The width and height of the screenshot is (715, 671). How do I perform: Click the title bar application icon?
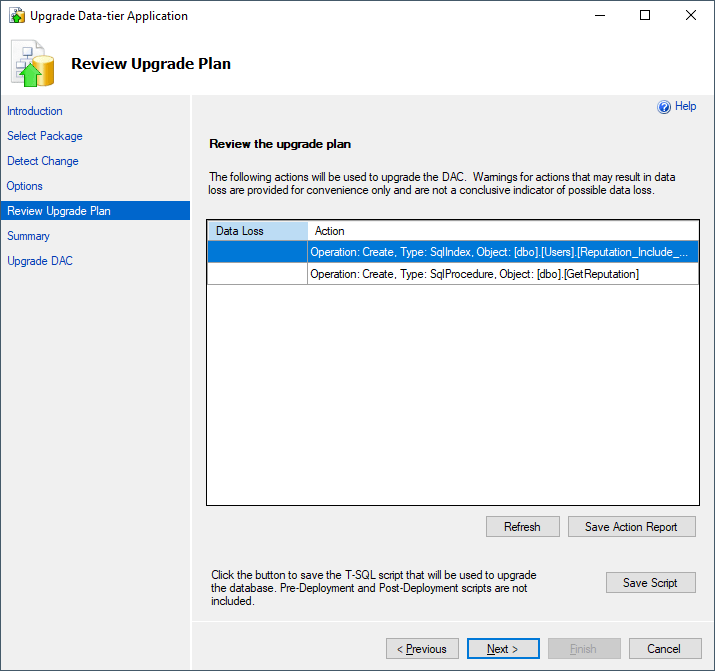coord(17,16)
